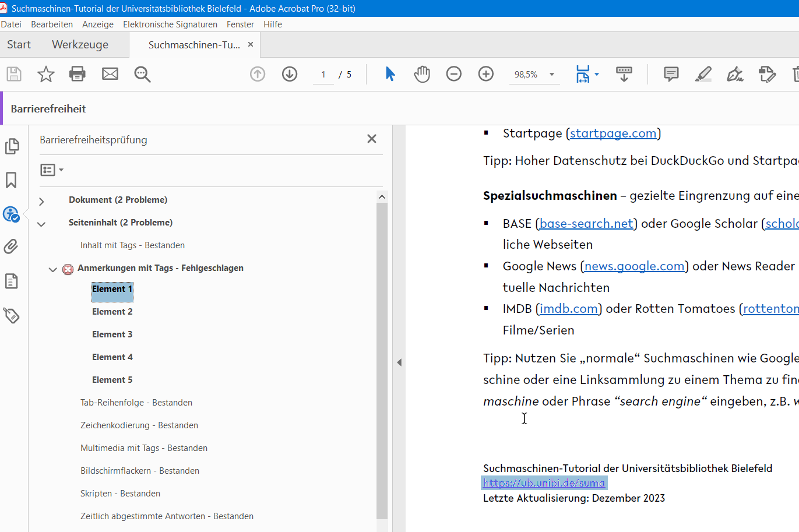Screen dimensions: 799x532
Task: Select the highlighter pen tool
Action: tap(703, 74)
